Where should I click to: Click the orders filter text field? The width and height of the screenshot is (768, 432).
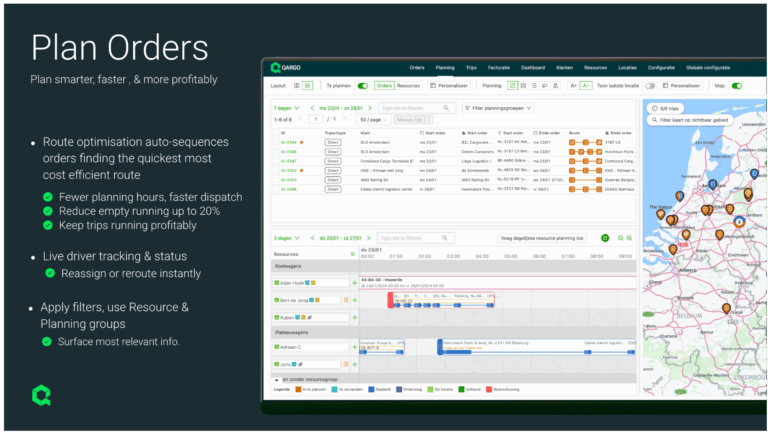416,108
